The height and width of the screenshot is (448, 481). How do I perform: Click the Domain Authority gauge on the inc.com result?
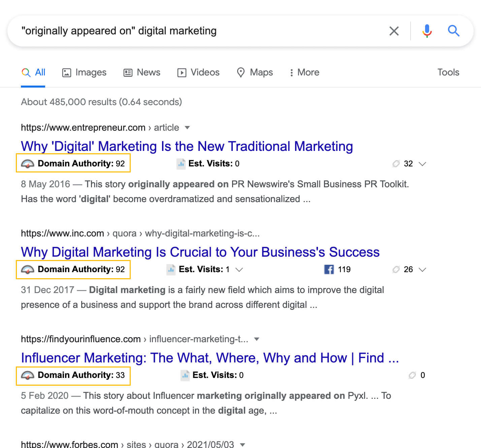(28, 269)
